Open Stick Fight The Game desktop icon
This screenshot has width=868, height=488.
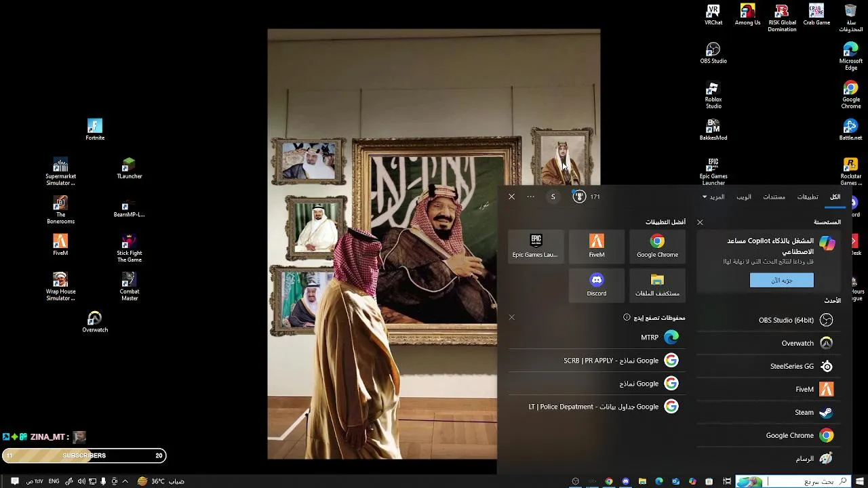click(129, 249)
